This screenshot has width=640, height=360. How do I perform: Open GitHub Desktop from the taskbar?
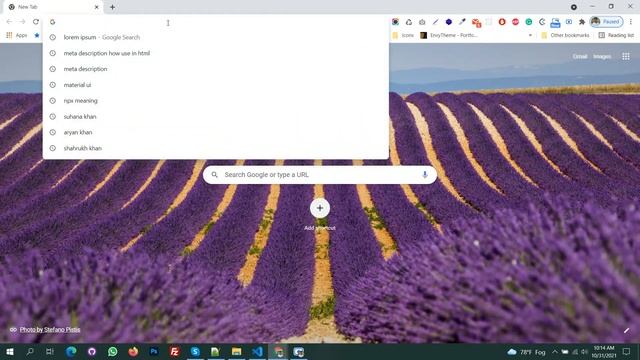click(92, 351)
